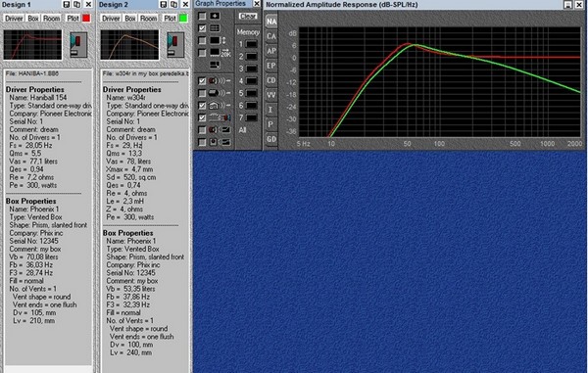
Task: Open the Design 1 mini response graph thumbnail
Action: point(32,45)
